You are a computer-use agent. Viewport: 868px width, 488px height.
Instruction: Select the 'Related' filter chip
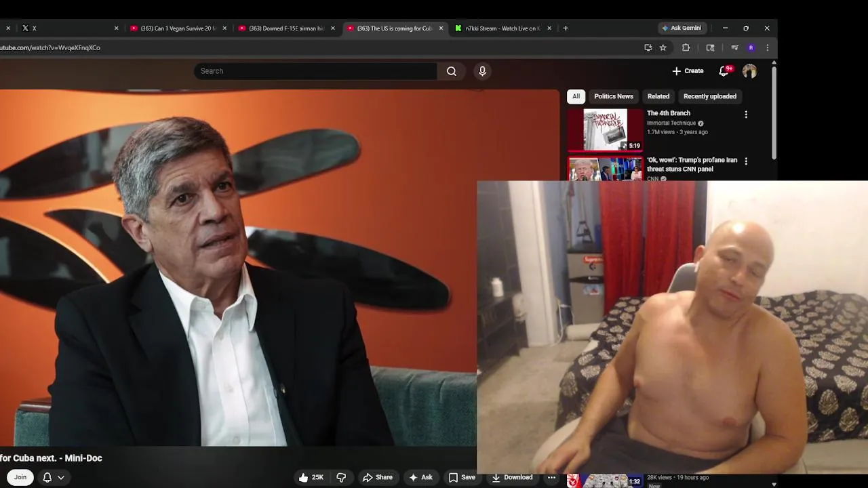click(658, 96)
